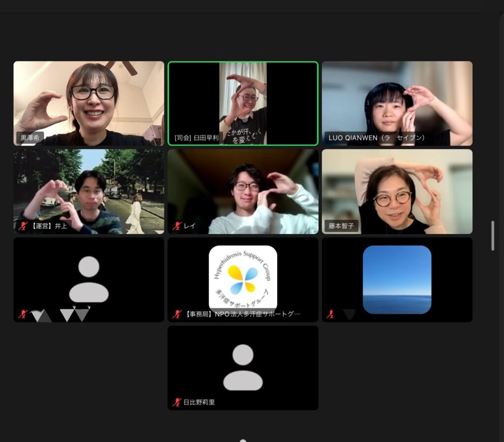
Task: Click default avatar on 日比野莉里 tile
Action: click(243, 367)
